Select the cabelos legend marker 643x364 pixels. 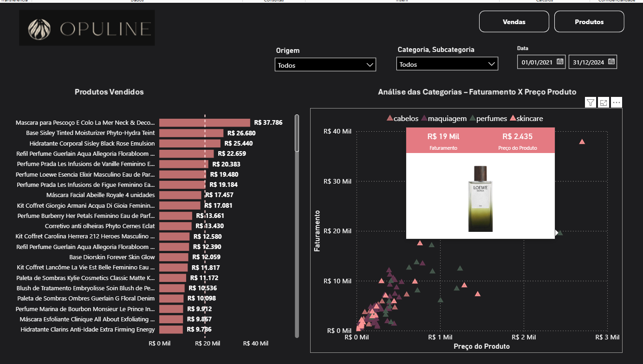tap(390, 119)
